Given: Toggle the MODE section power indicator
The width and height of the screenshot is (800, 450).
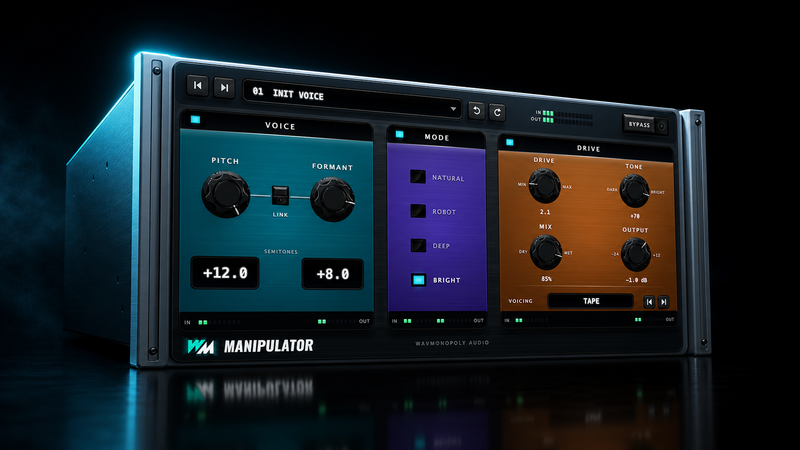Looking at the screenshot, I should [399, 134].
